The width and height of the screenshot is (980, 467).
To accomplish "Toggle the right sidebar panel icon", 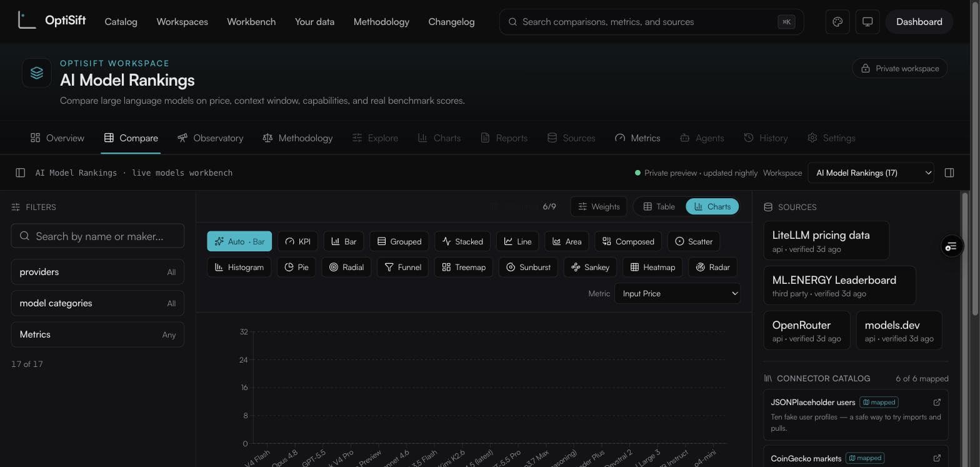I will coord(949,173).
